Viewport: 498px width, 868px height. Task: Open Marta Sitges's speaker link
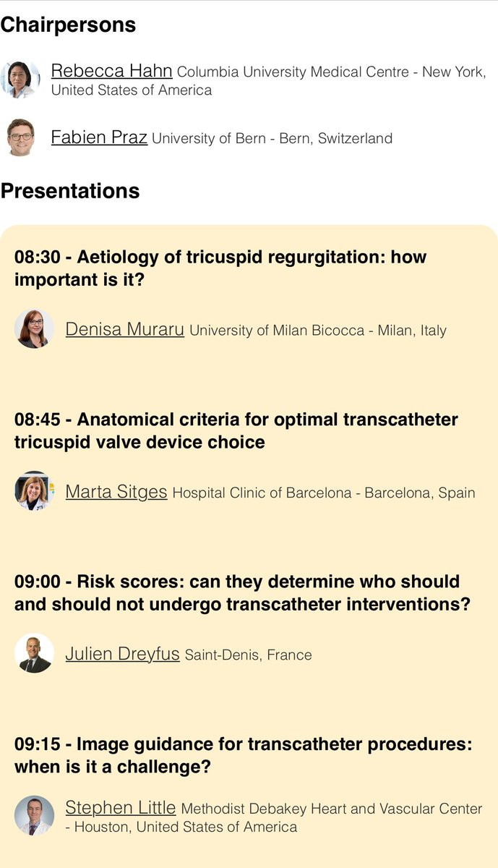[116, 492]
